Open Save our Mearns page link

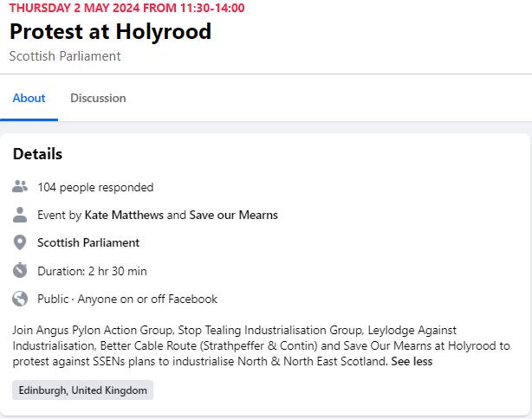point(233,215)
